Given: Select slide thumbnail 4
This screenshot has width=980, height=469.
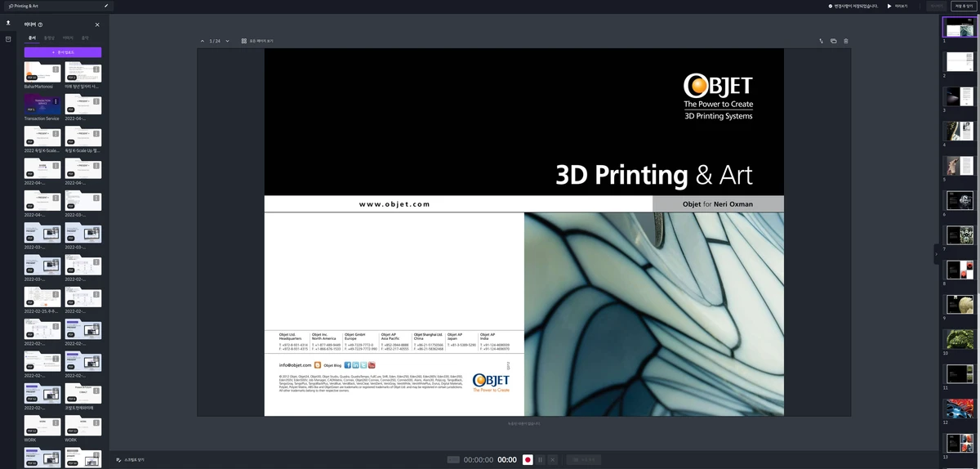Looking at the screenshot, I should pos(960,132).
